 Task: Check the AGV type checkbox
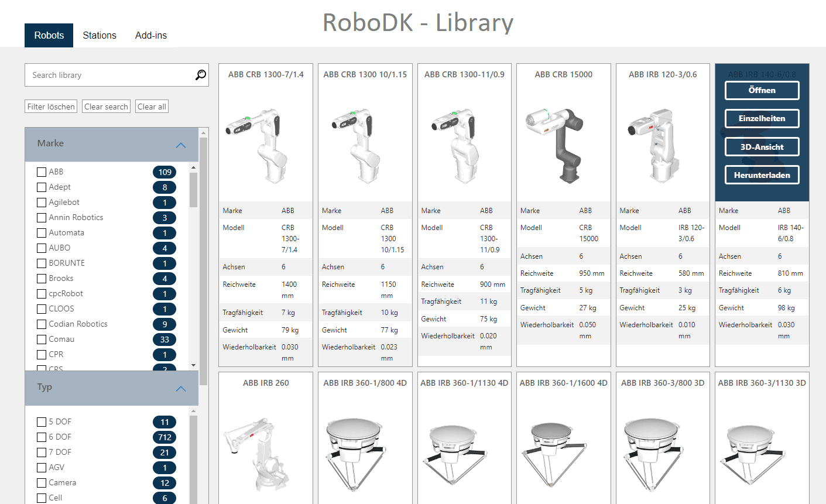42,468
